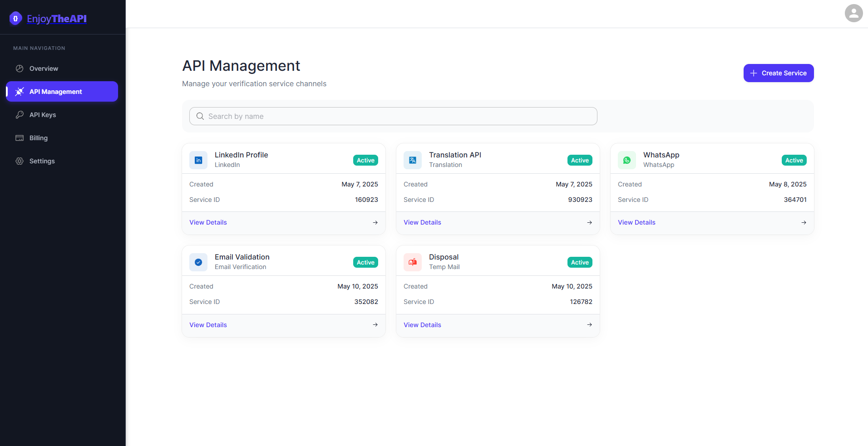Click service ID 160923

(366, 200)
